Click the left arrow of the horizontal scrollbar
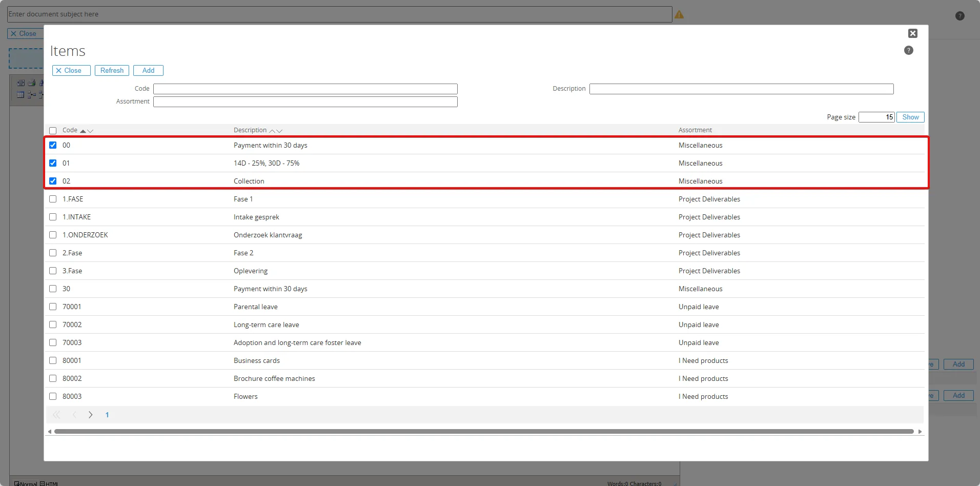This screenshot has width=980, height=486. 49,432
